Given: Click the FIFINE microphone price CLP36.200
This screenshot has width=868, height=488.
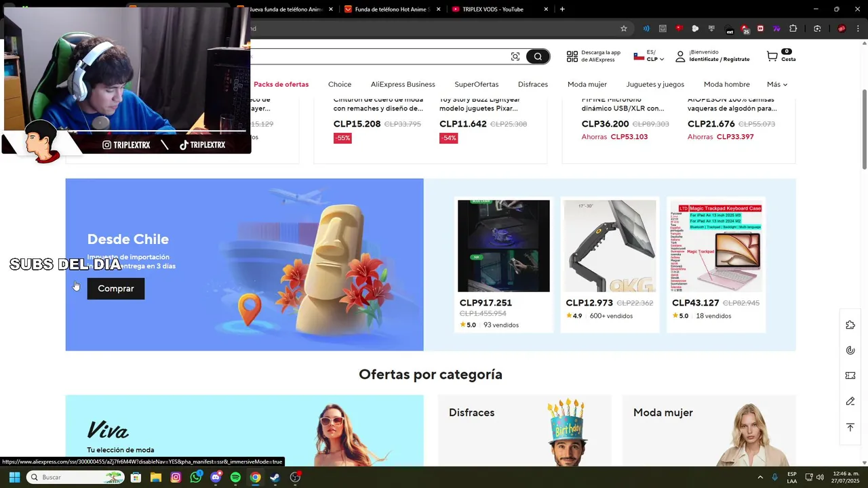Looking at the screenshot, I should point(606,124).
